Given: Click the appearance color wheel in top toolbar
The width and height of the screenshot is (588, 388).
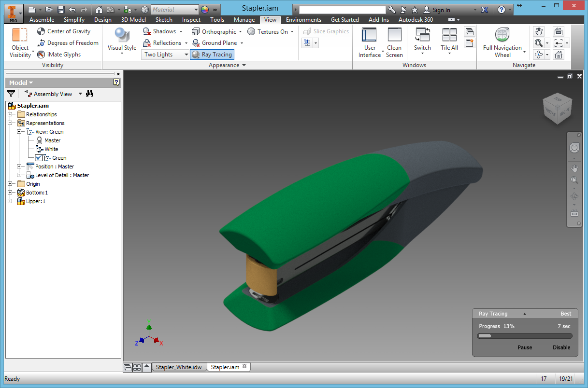Looking at the screenshot, I should (x=205, y=10).
